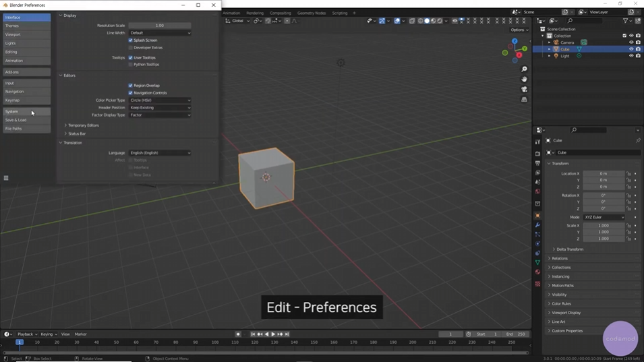
Task: Switch to the Scripting workspace tab
Action: pos(340,13)
